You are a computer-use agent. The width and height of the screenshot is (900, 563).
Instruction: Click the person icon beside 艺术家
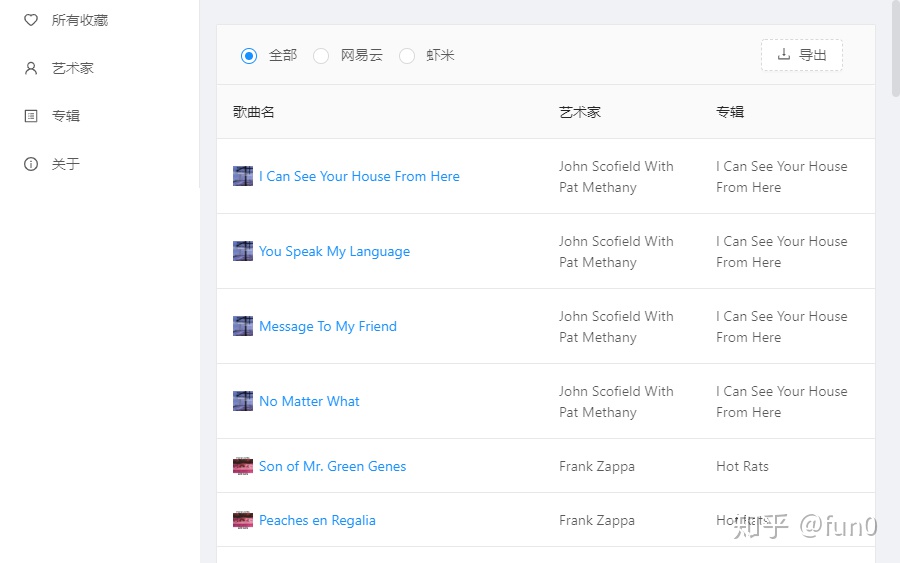point(31,68)
